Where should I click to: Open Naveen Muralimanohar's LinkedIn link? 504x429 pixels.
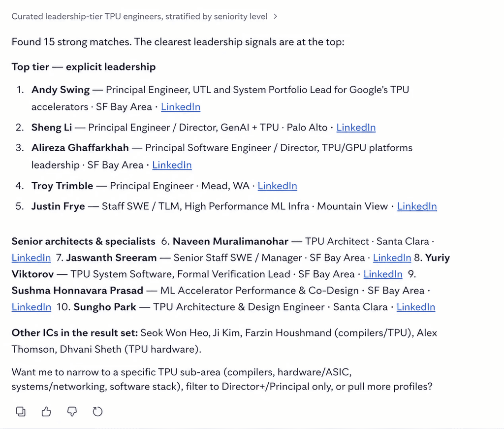click(x=31, y=258)
